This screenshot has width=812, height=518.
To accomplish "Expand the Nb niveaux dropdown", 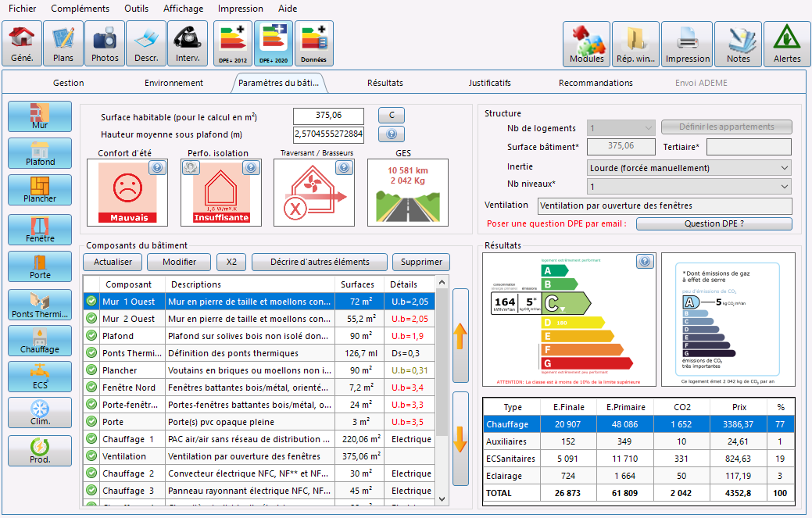I will (689, 186).
